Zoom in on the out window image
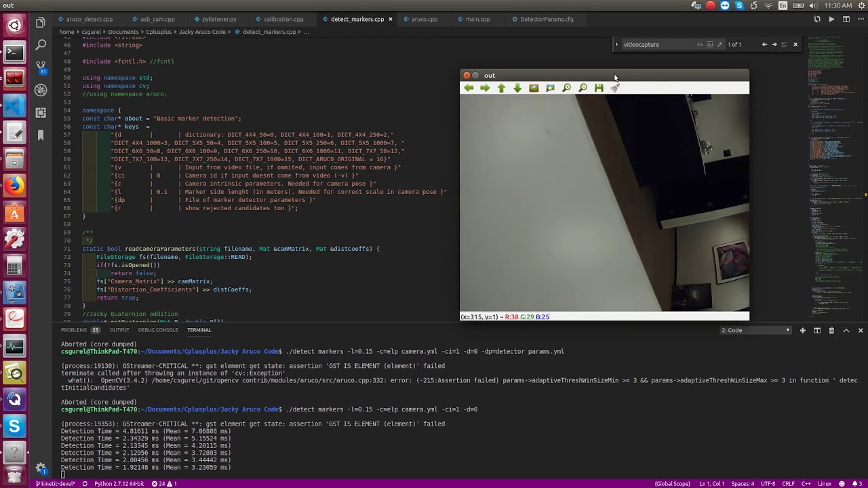Screen dimensions: 868x488 [x=566, y=88]
